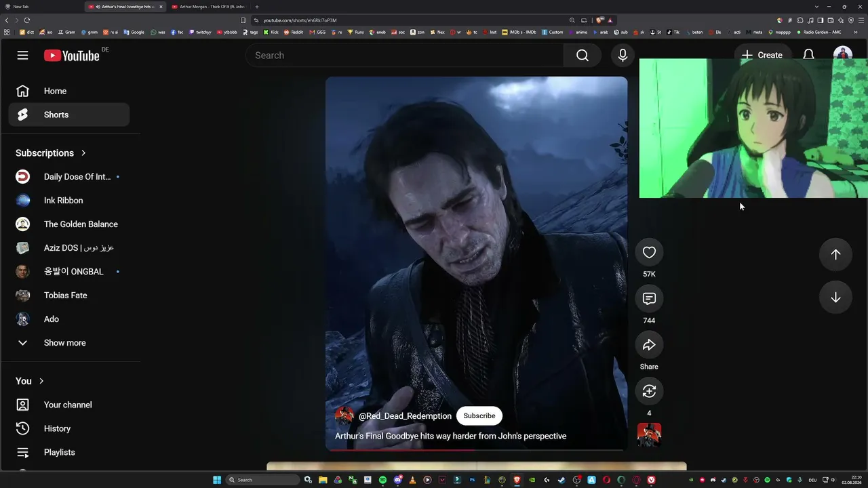Go to Home in the sidebar

(68, 91)
